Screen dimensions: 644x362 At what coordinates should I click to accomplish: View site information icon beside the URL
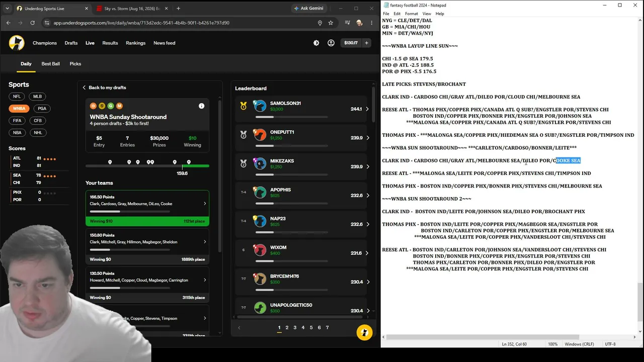click(47, 23)
